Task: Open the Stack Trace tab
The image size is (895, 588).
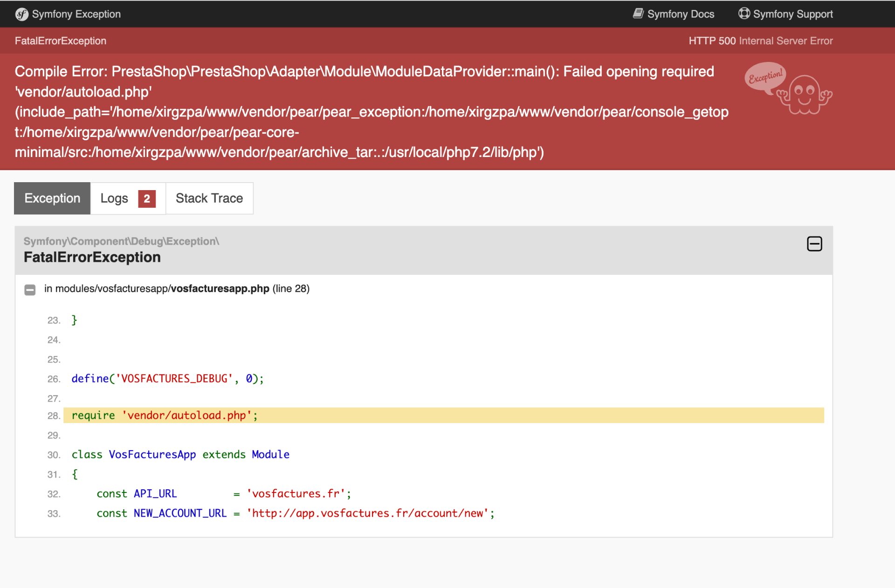Action: point(209,198)
